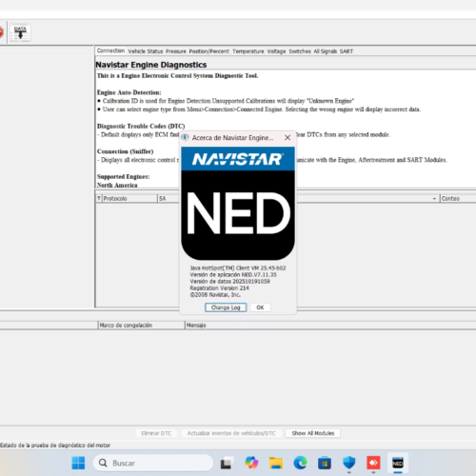Open Windows Security shield in taskbar
The height and width of the screenshot is (476, 476).
349,463
